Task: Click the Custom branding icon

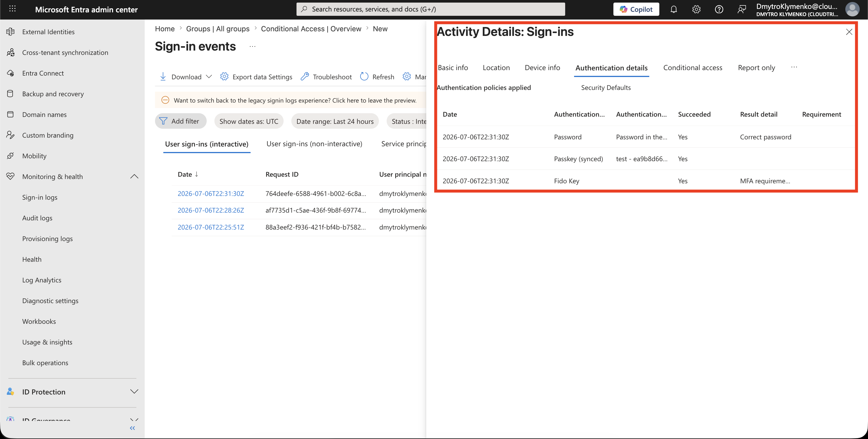Action: coord(10,135)
